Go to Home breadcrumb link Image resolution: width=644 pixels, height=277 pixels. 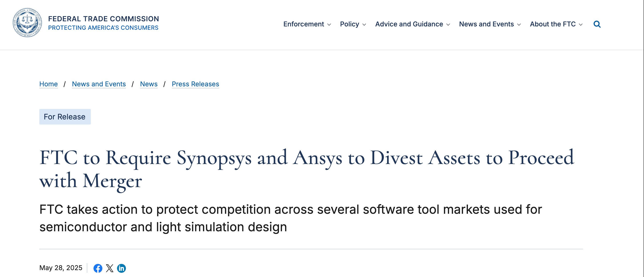[x=48, y=84]
